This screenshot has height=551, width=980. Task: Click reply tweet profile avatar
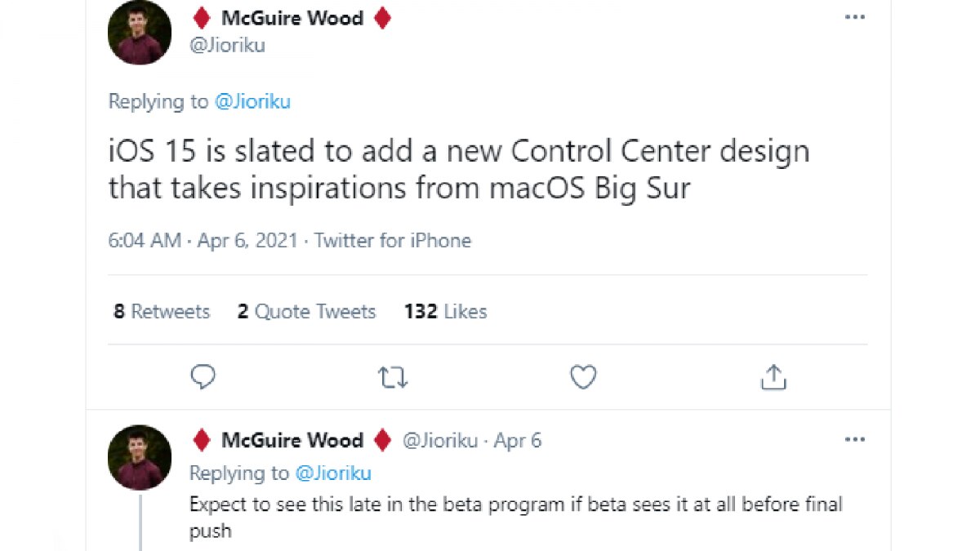pyautogui.click(x=140, y=457)
